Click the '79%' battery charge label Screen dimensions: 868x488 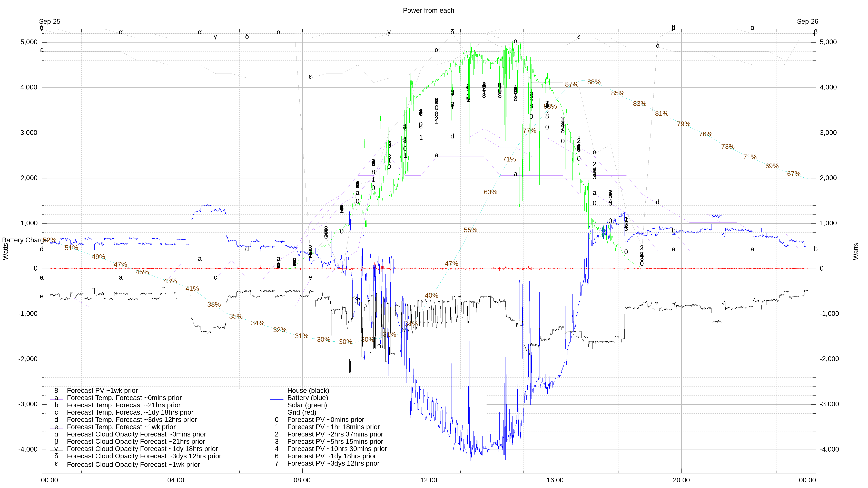coord(683,124)
